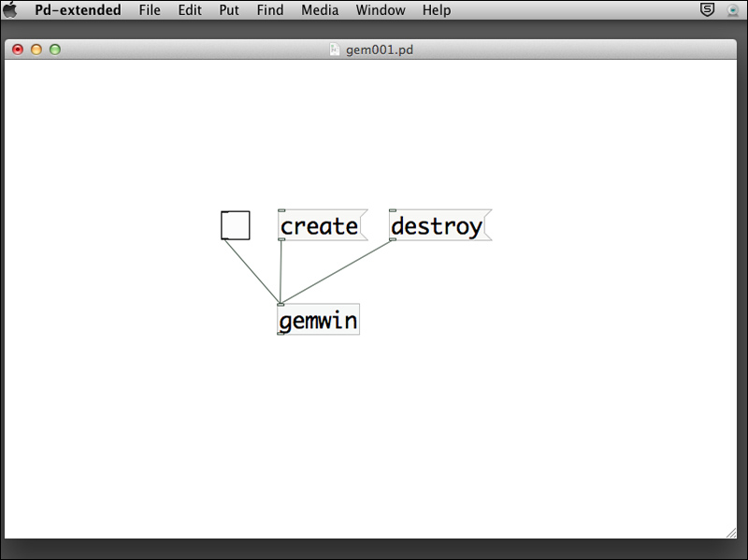Image resolution: width=748 pixels, height=560 pixels.
Task: Open the Media menu
Action: point(320,10)
